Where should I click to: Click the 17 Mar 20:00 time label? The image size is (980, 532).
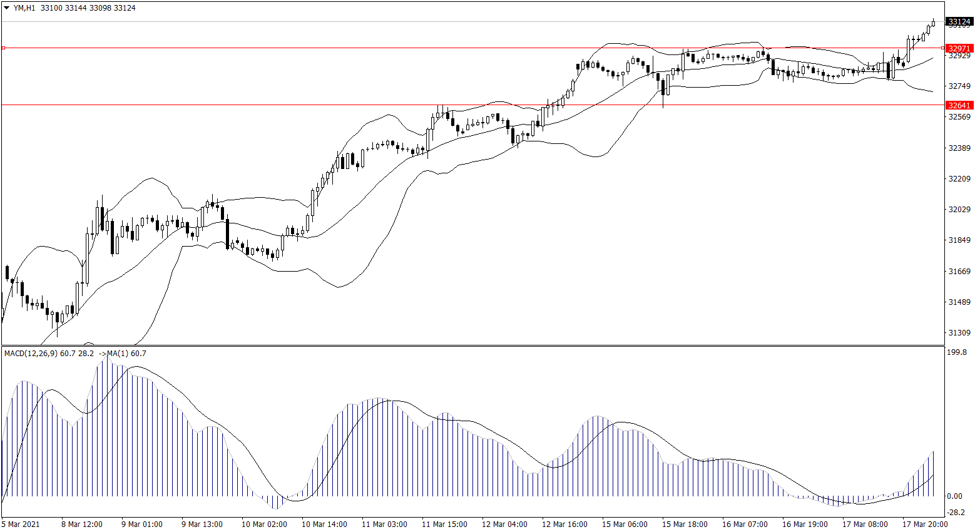925,524
